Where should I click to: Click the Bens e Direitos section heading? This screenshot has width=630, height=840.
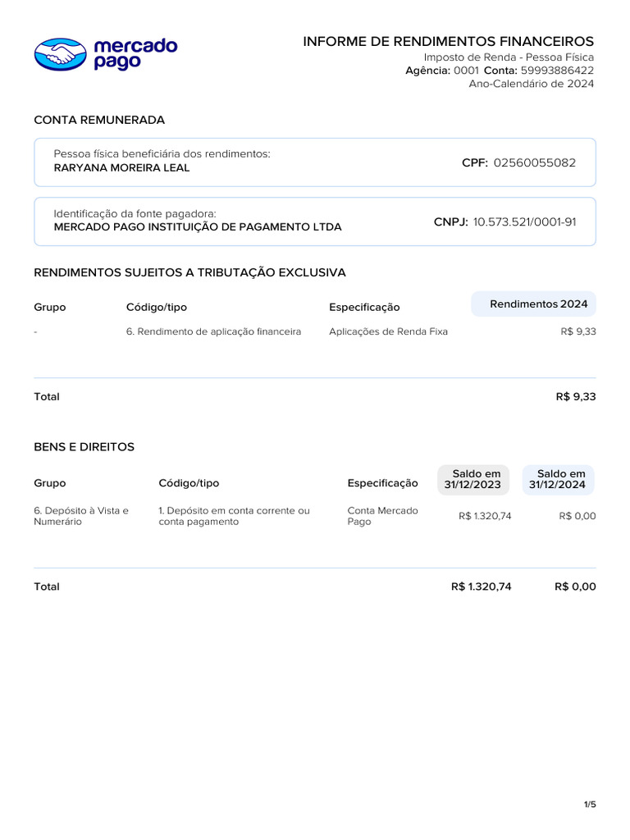point(84,447)
